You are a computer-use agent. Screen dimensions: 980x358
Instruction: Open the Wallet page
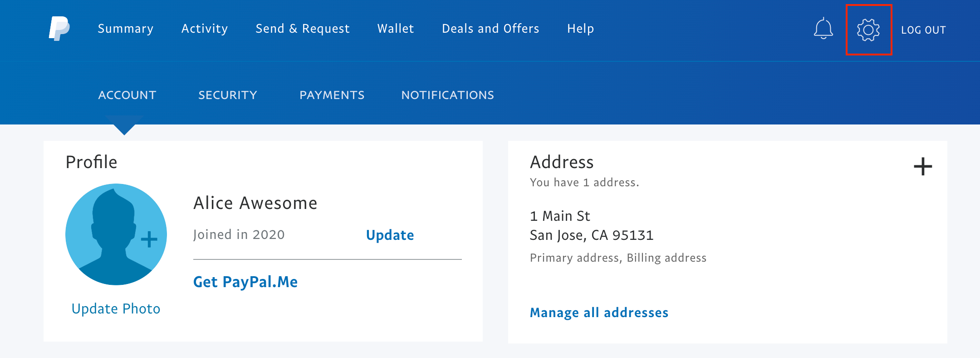[396, 29]
